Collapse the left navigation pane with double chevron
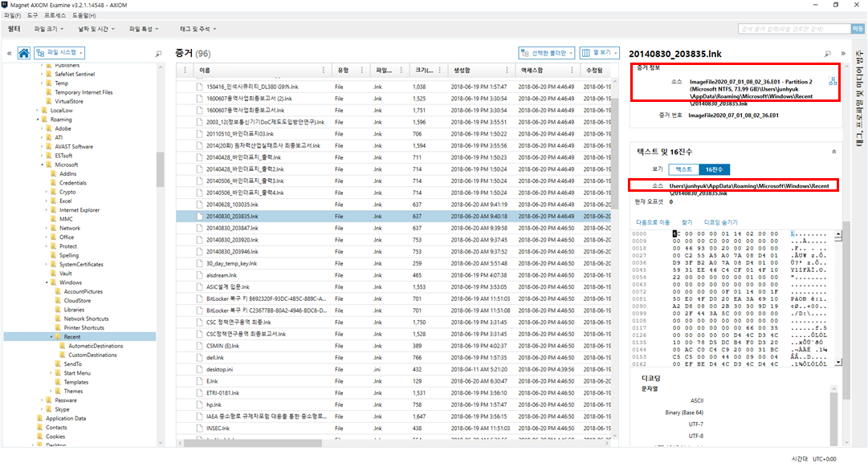 coord(9,53)
